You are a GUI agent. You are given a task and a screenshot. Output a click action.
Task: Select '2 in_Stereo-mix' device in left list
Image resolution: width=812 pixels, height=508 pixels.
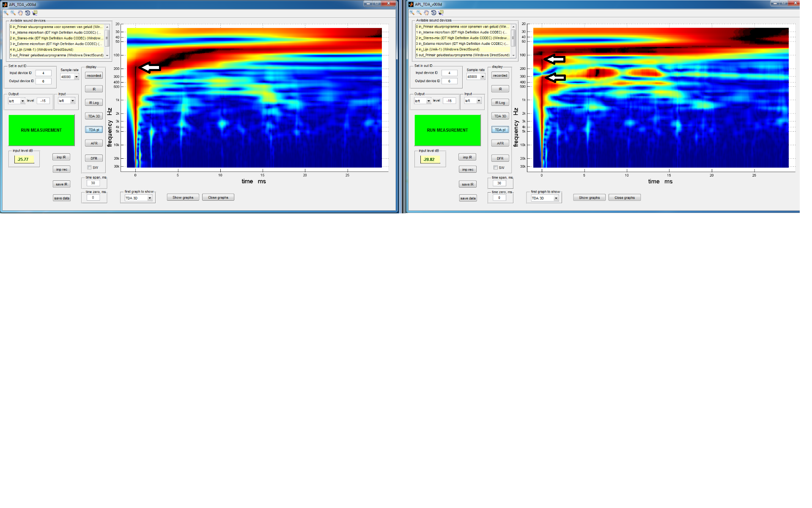coord(57,38)
